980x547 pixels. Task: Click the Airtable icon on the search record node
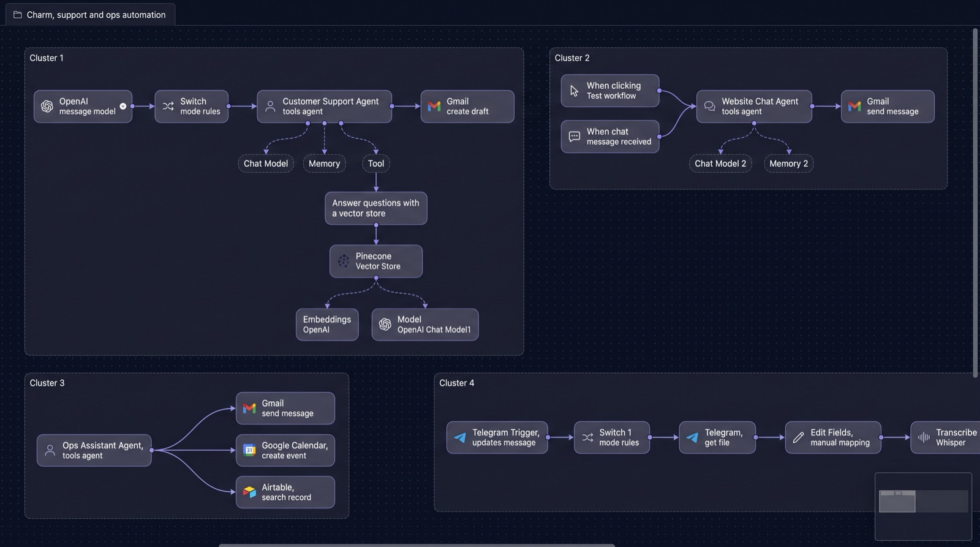(249, 492)
